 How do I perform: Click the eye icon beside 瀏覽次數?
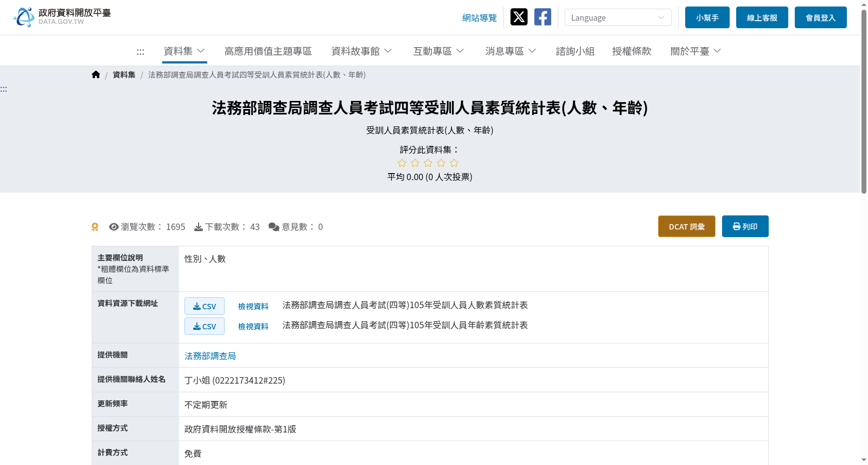[114, 227]
